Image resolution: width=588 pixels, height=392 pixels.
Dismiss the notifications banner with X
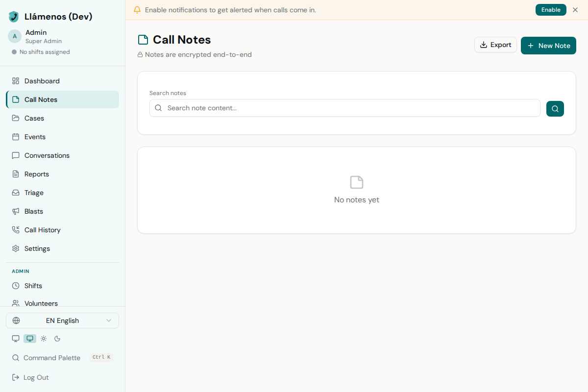pos(575,10)
